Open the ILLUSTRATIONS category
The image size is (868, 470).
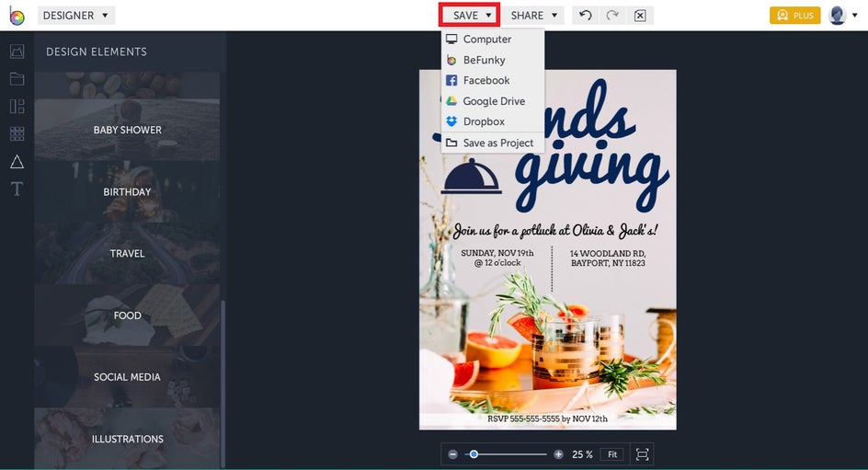tap(127, 439)
